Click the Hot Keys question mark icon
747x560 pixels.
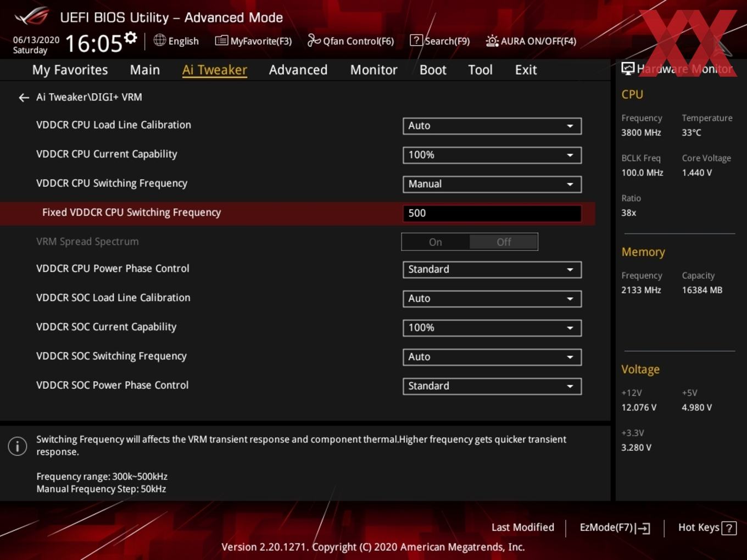point(729,528)
